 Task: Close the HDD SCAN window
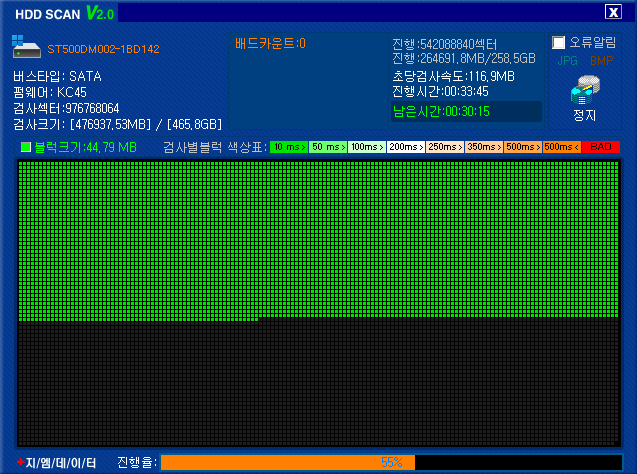coord(613,12)
